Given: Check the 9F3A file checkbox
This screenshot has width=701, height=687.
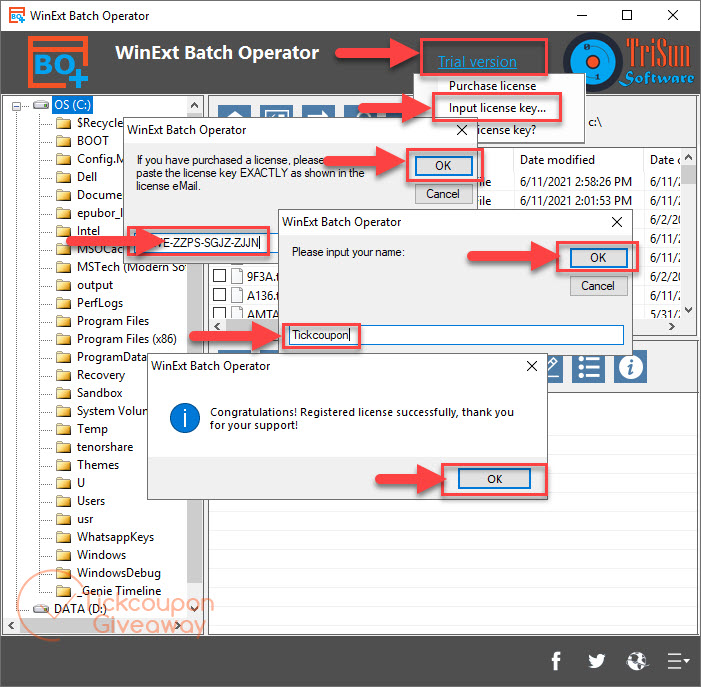Looking at the screenshot, I should click(x=220, y=276).
